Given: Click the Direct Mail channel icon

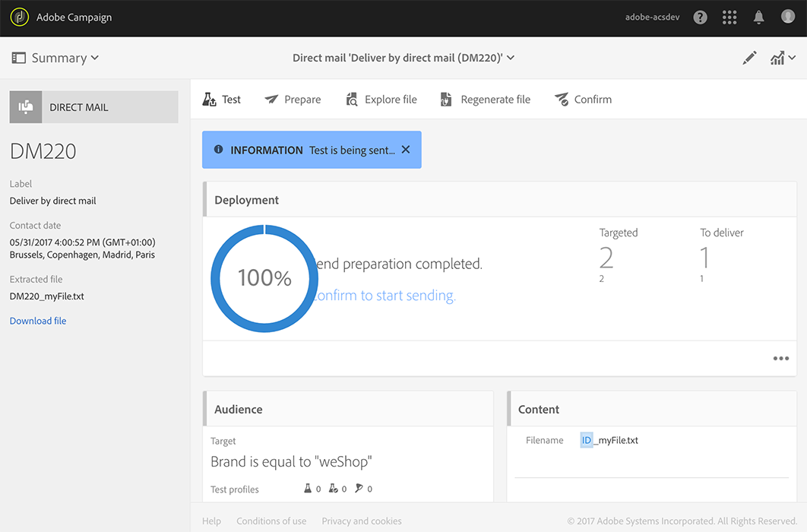Looking at the screenshot, I should click(x=26, y=107).
